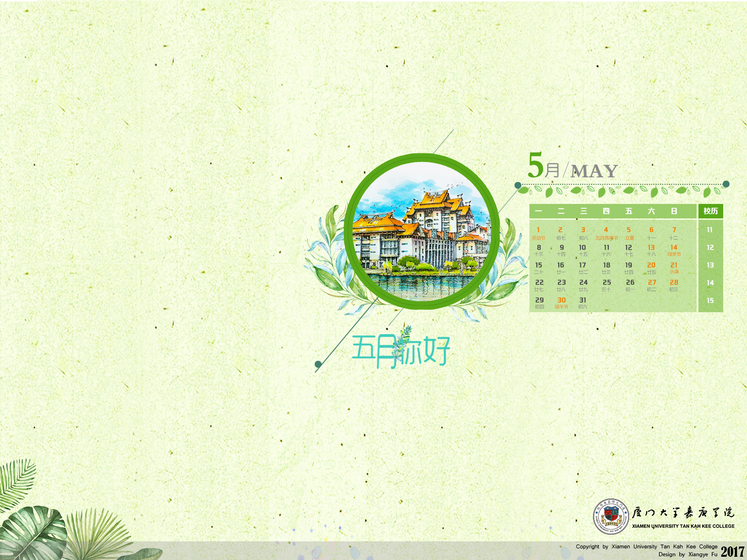
Task: Select May 24 labeled 廿九
Action: click(584, 286)
